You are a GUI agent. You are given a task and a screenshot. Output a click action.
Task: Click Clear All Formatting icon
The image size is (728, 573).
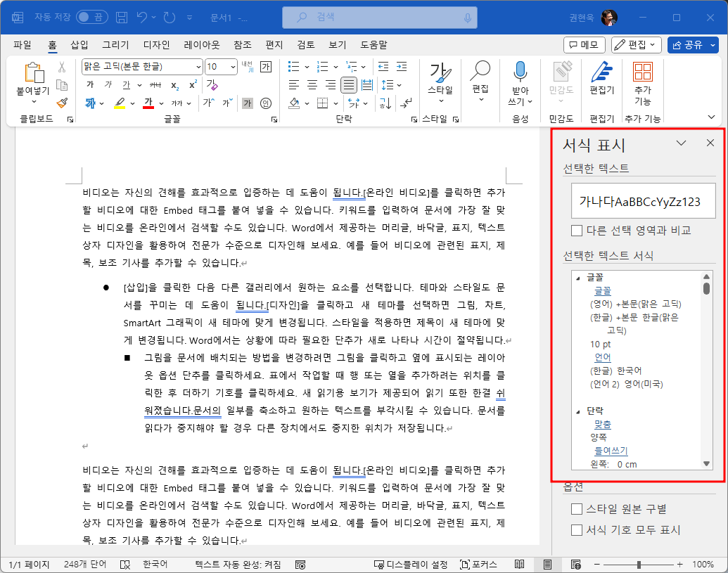[x=212, y=84]
